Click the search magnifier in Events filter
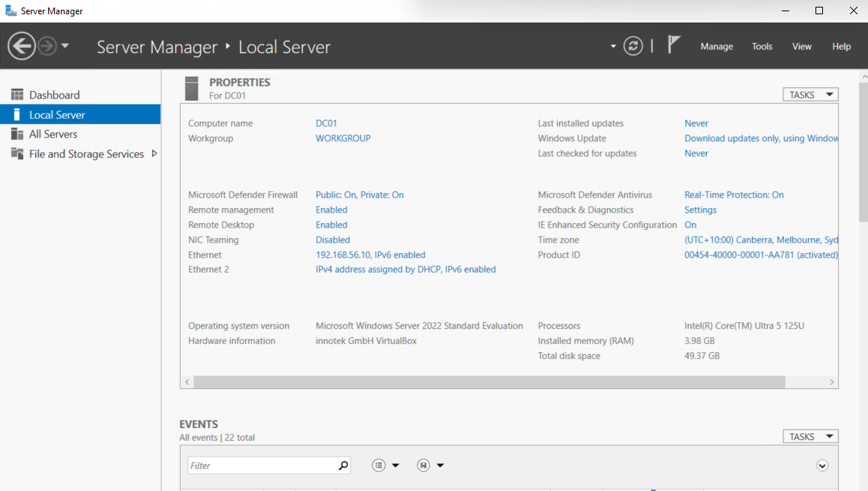Screen dimensions: 868x491 pyautogui.click(x=343, y=465)
